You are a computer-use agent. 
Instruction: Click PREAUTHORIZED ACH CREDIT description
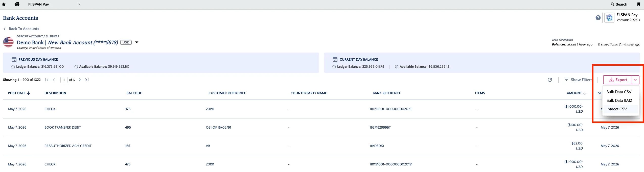pos(68,146)
